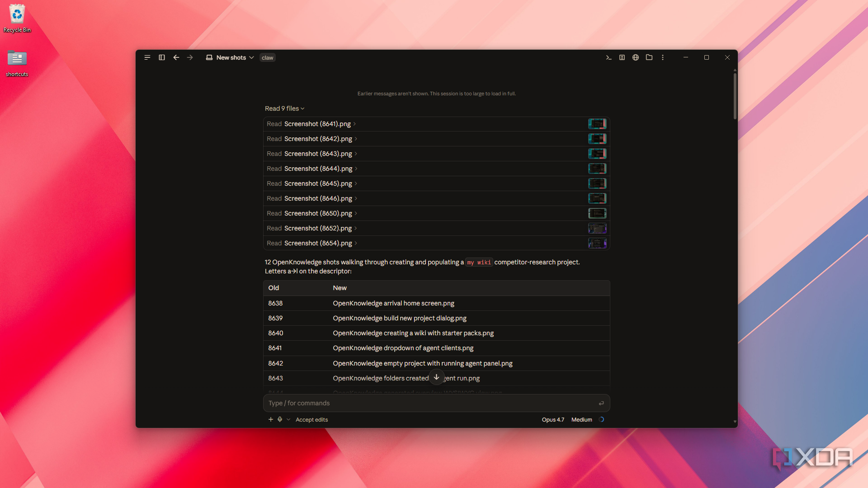The height and width of the screenshot is (488, 868).
Task: Click the scroll-to-bottom arrow button
Action: tap(436, 377)
